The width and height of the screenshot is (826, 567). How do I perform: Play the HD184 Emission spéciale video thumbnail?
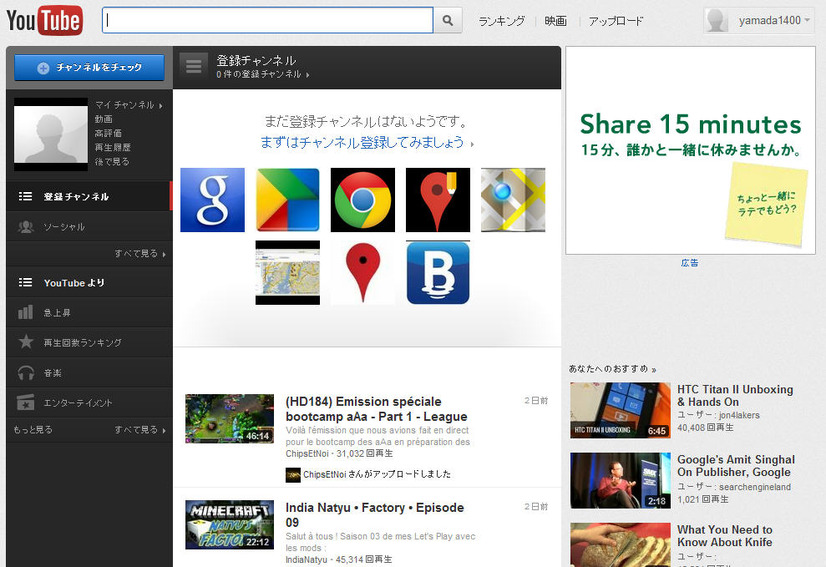tap(230, 419)
